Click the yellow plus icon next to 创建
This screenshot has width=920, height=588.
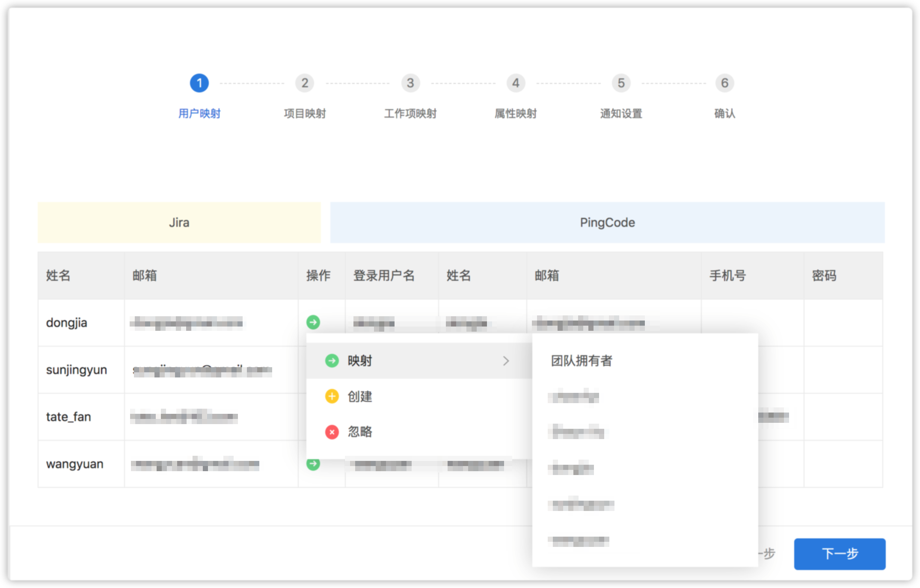point(331,396)
